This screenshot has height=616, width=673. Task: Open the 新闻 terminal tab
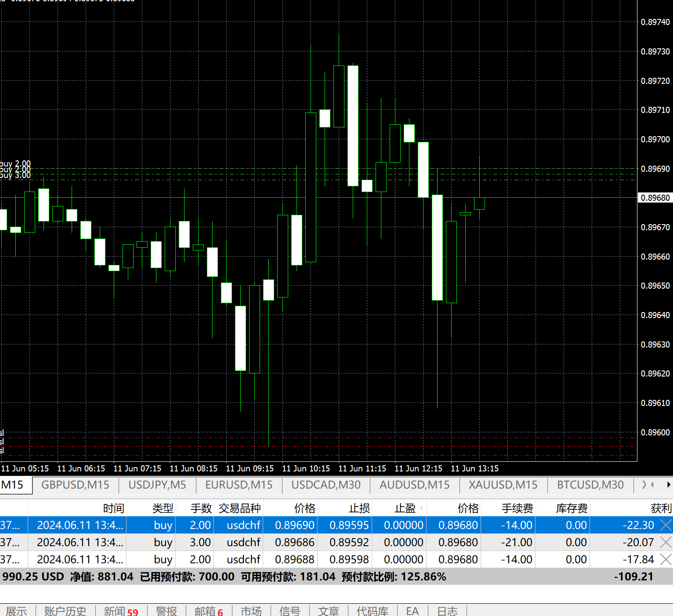pos(121,611)
